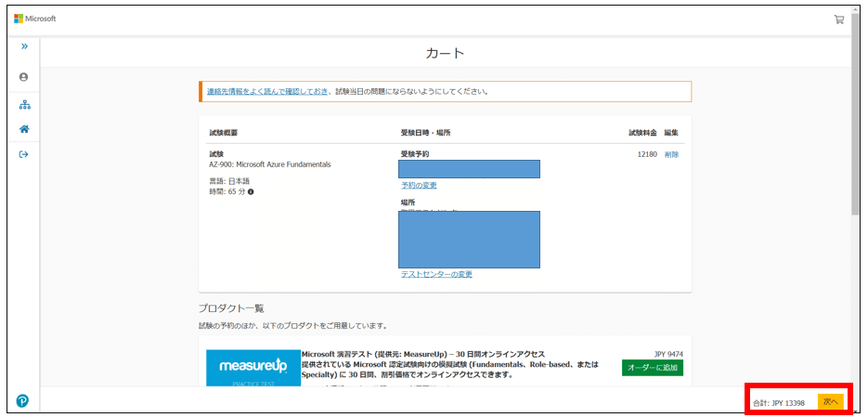
Task: Go to the home icon in sidebar
Action: point(24,129)
